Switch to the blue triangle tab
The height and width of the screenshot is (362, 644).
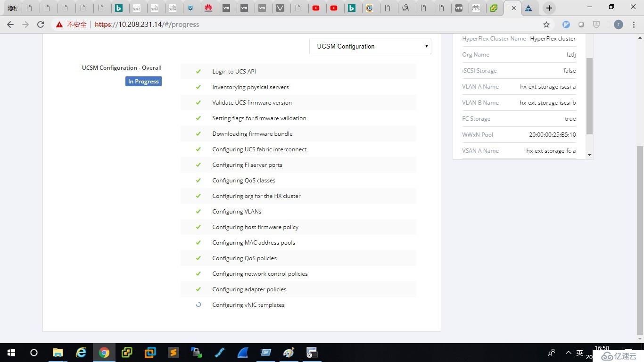(x=528, y=8)
